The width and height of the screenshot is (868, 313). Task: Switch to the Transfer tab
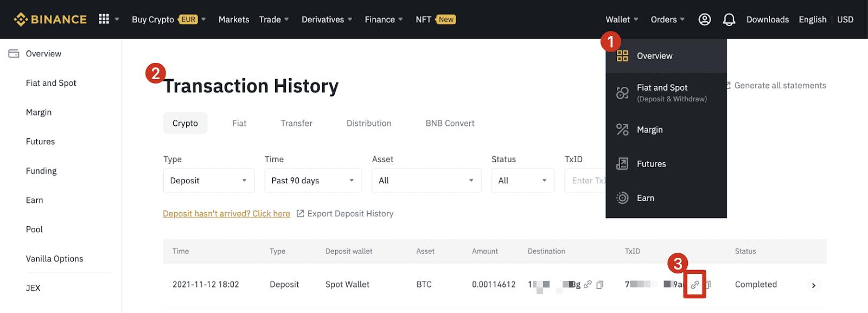tap(296, 123)
